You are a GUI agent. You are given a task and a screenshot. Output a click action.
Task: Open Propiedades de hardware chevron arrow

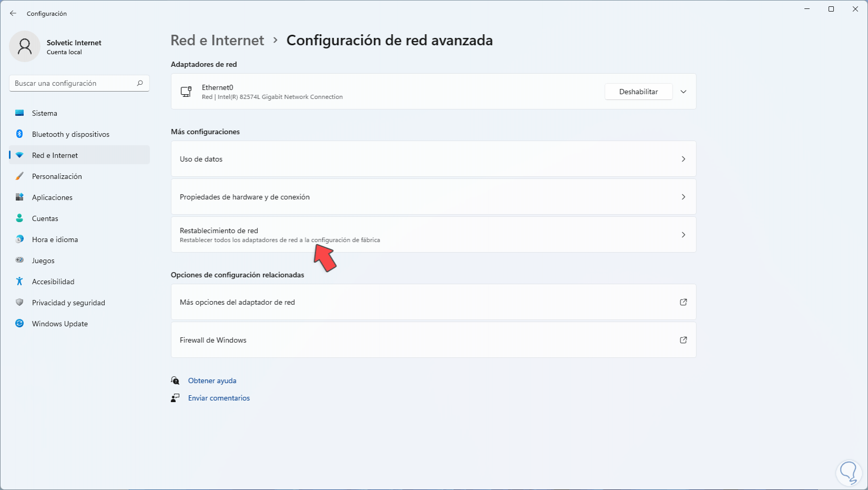click(683, 197)
